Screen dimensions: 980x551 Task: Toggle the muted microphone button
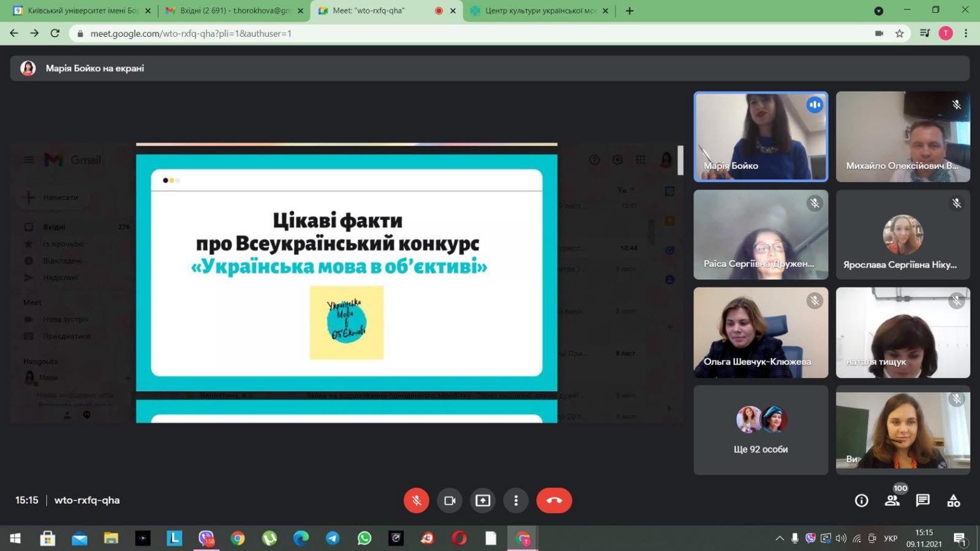tap(417, 501)
